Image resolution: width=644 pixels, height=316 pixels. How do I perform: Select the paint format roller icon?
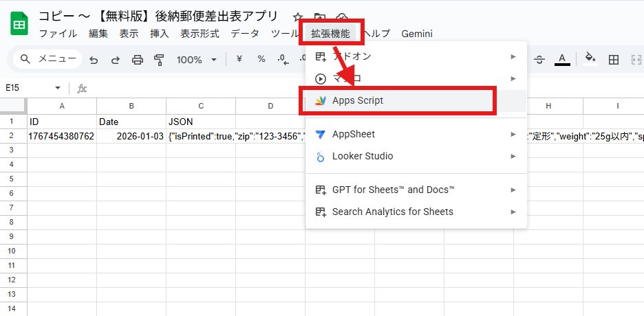tap(160, 60)
